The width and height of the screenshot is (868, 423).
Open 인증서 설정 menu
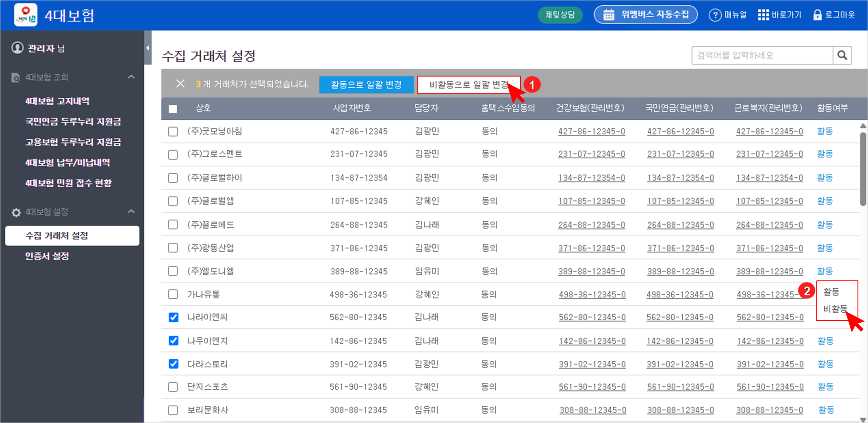pyautogui.click(x=47, y=256)
